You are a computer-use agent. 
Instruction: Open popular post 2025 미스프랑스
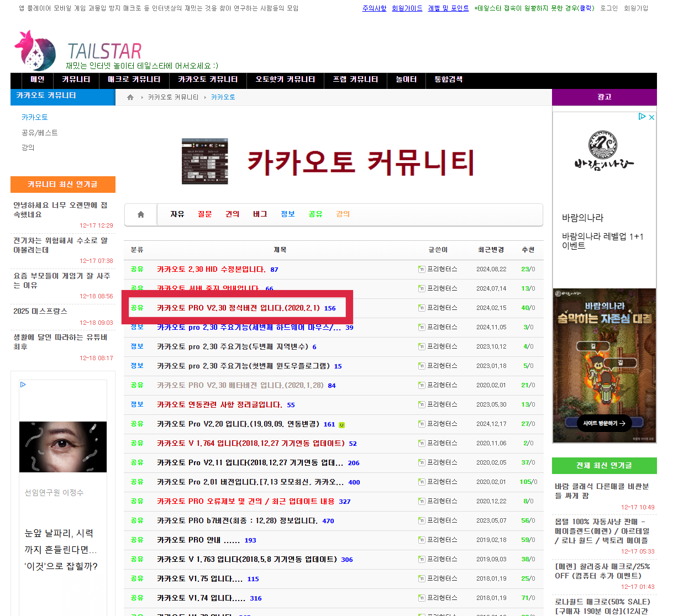(x=40, y=312)
